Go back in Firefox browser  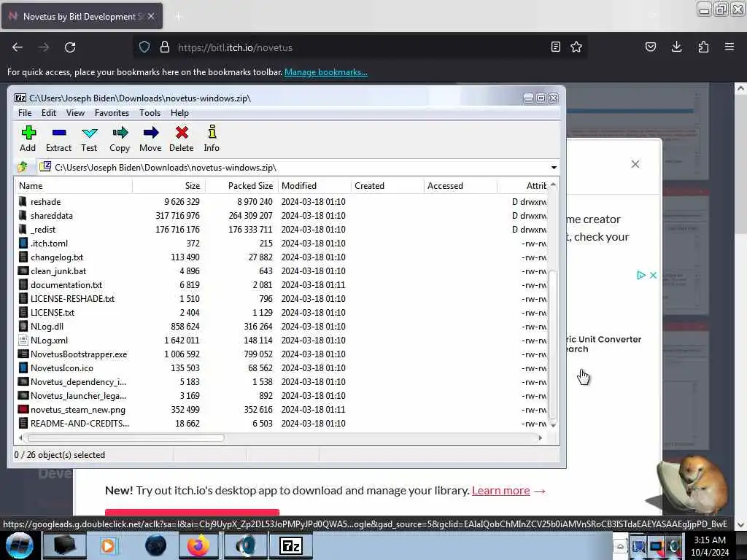[x=18, y=47]
